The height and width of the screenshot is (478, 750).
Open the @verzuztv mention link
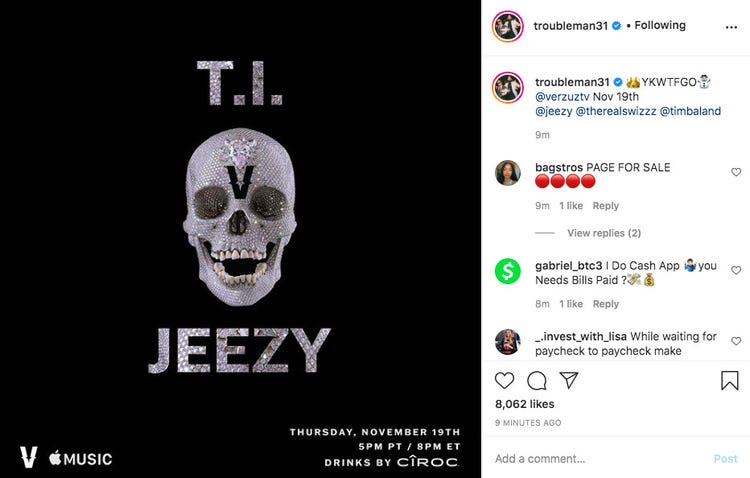click(x=562, y=97)
